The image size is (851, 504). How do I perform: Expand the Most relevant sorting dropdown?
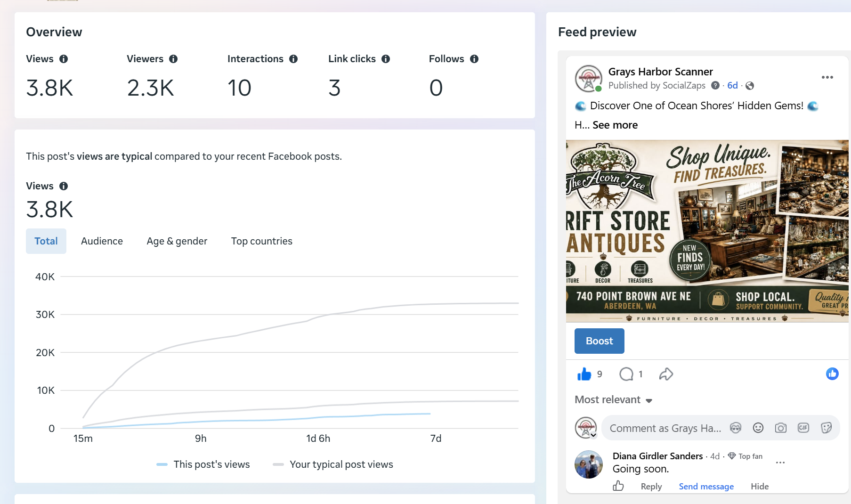click(614, 400)
